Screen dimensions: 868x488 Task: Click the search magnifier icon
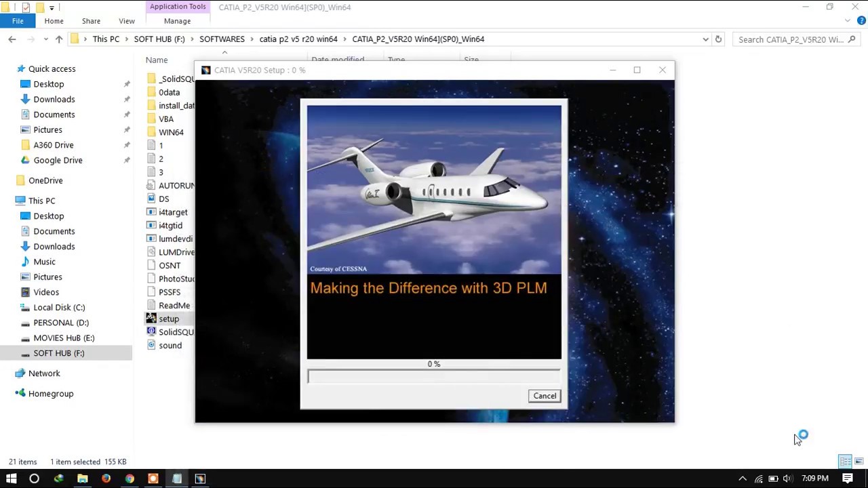point(852,39)
